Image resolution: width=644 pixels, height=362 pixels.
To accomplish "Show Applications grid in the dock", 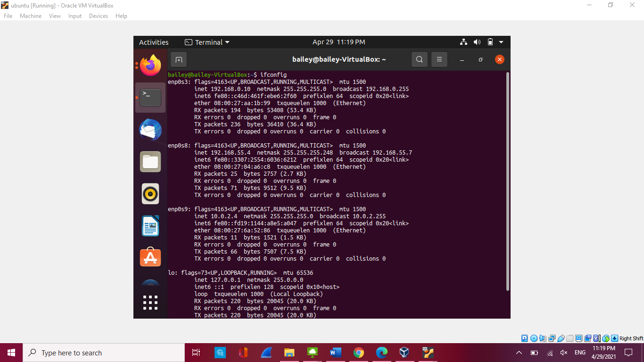I will tap(150, 303).
